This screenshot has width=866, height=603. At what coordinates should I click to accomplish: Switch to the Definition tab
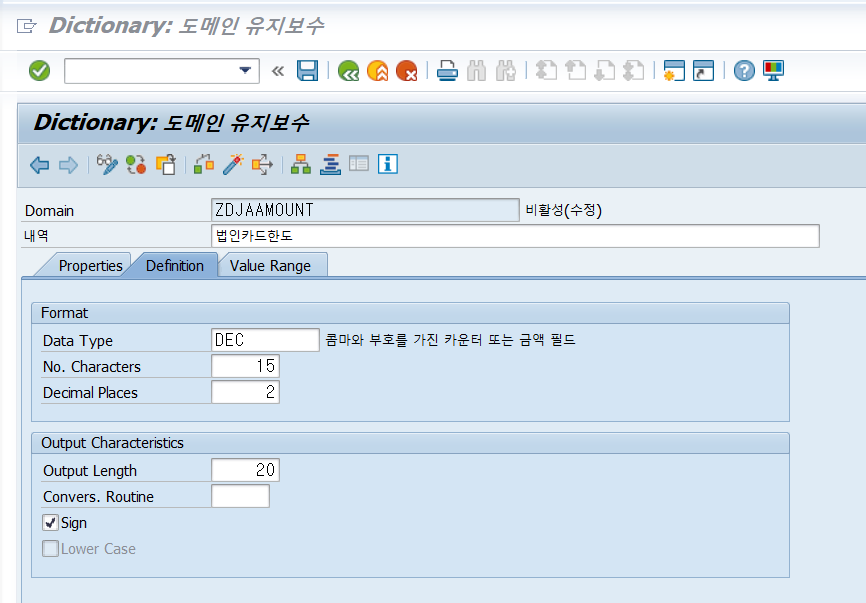click(x=175, y=266)
